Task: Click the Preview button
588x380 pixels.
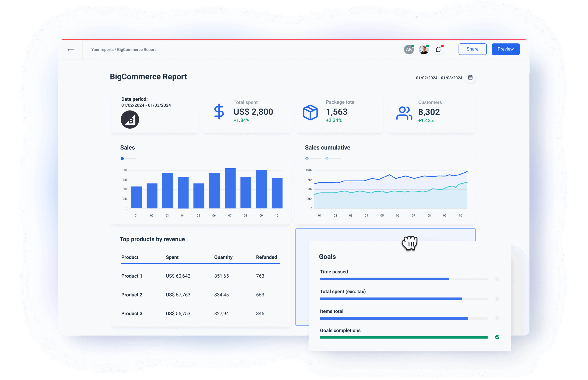Action: 505,49
